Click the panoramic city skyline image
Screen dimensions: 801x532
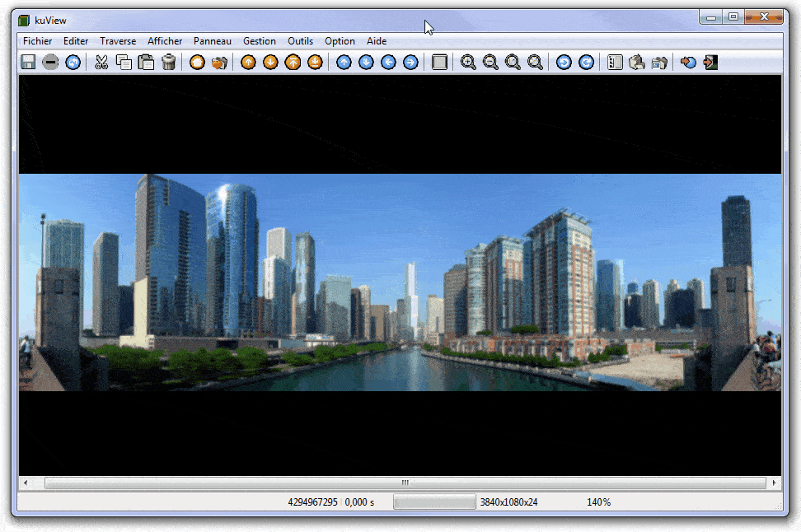tap(400, 282)
